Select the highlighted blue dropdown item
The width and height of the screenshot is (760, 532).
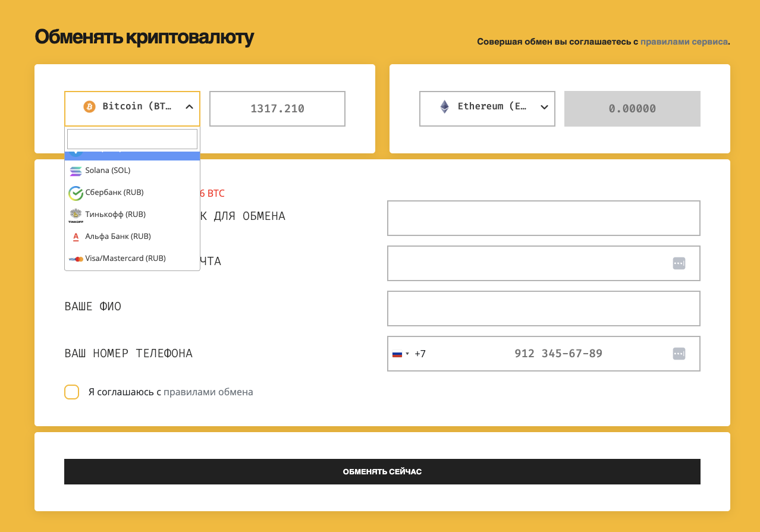point(132,156)
